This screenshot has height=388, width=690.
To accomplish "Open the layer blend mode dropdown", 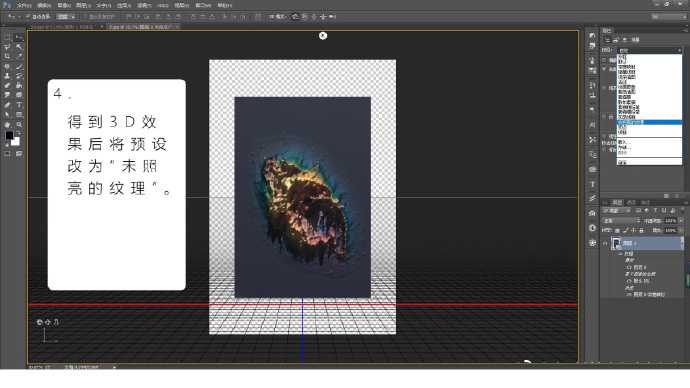I will click(620, 220).
